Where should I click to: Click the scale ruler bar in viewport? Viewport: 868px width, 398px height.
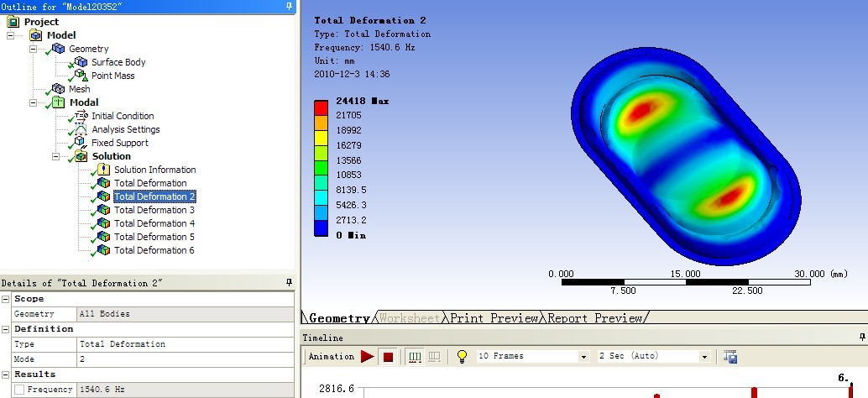(x=686, y=282)
